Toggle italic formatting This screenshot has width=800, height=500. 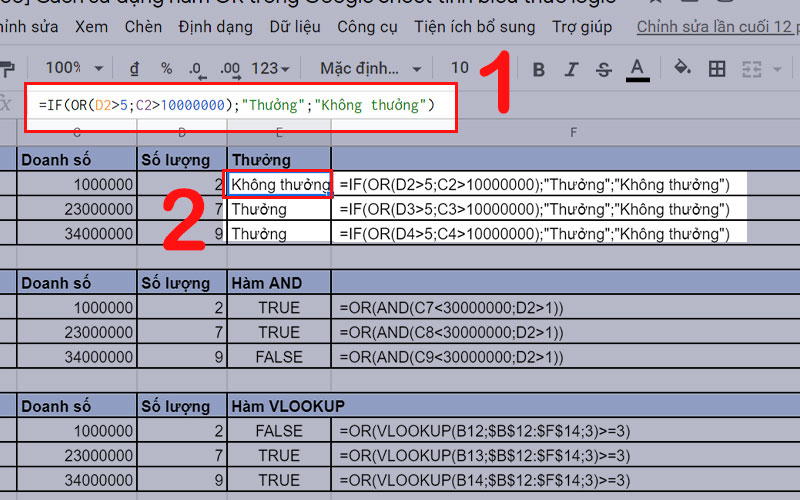(571, 69)
